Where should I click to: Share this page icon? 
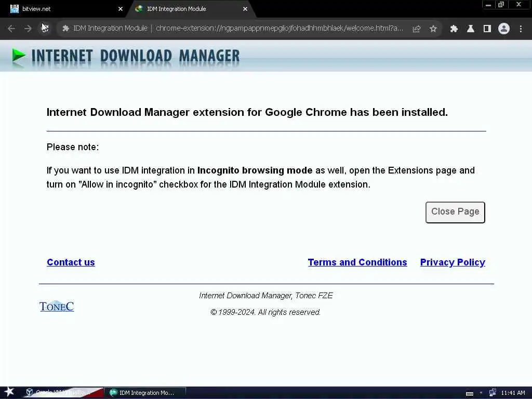pos(417,29)
